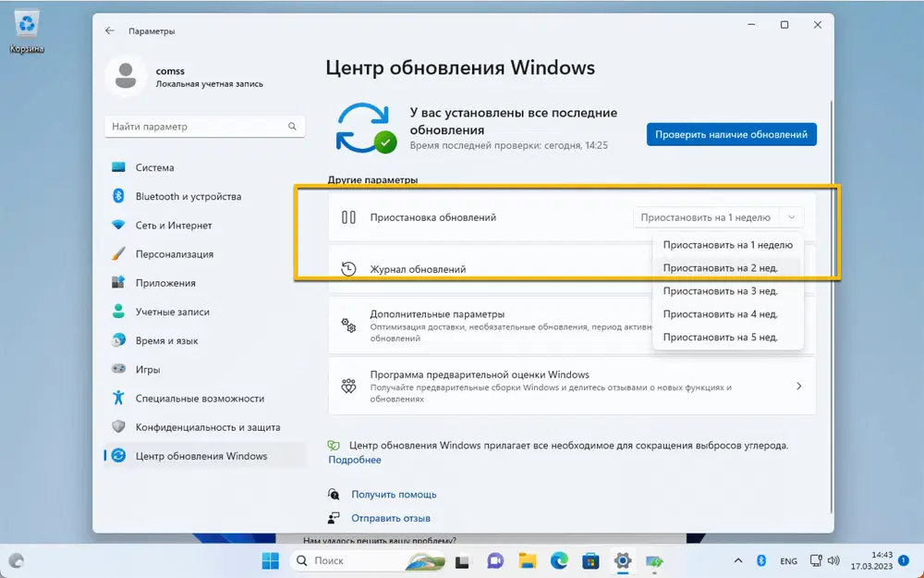924x578 pixels.
Task: Click the pause icon beside Приостановка обновлений
Action: [x=348, y=217]
